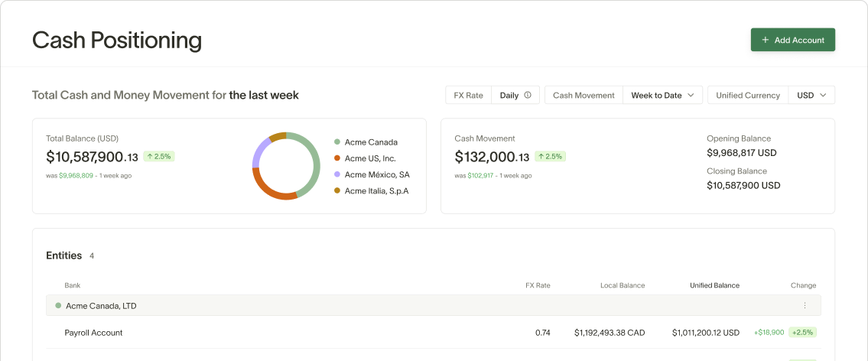The width and height of the screenshot is (868, 361).
Task: Click the $9,968,817 USD opening balance
Action: point(742,153)
